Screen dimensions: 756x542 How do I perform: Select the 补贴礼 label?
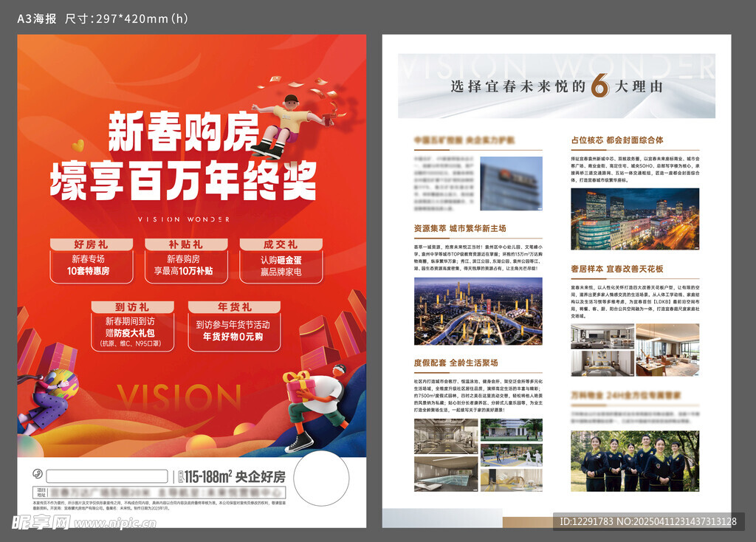point(186,244)
